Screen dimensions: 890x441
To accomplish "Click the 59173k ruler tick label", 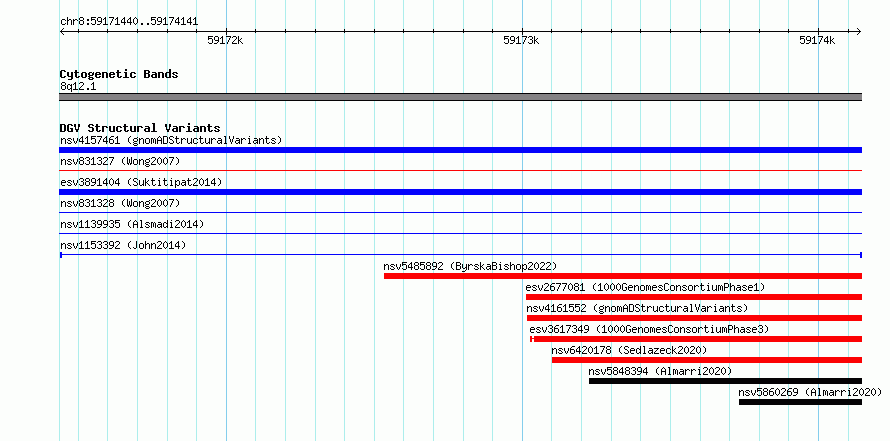I will [x=522, y=40].
